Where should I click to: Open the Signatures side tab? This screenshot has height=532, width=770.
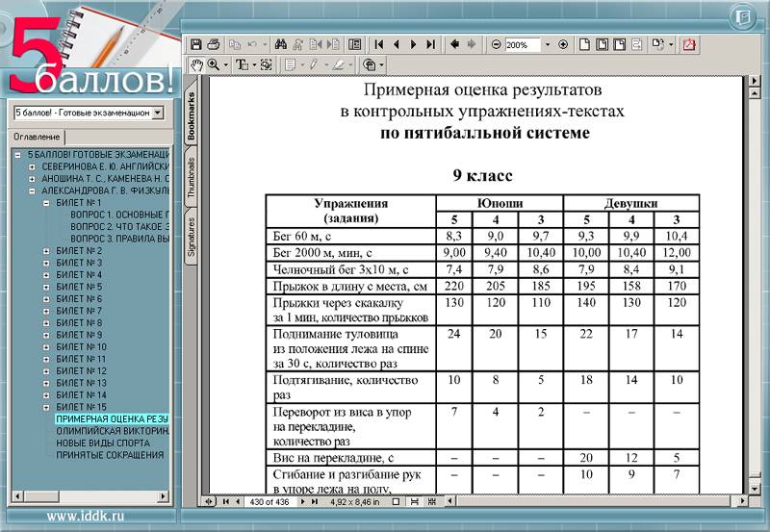191,237
